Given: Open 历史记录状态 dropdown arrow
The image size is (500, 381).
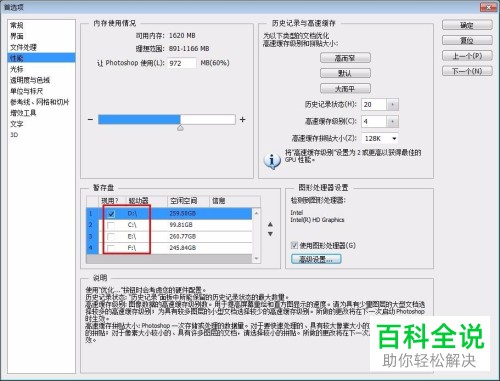Looking at the screenshot, I should click(x=392, y=104).
